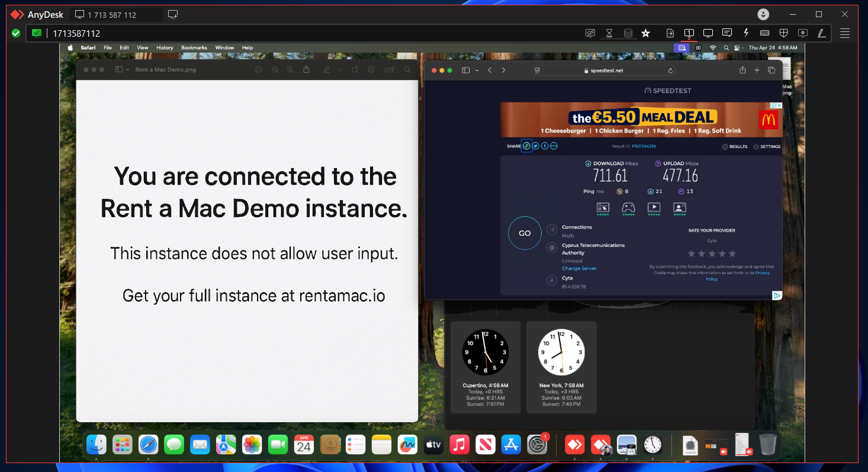This screenshot has width=868, height=472.
Task: Open the Change Server link
Action: coord(579,268)
